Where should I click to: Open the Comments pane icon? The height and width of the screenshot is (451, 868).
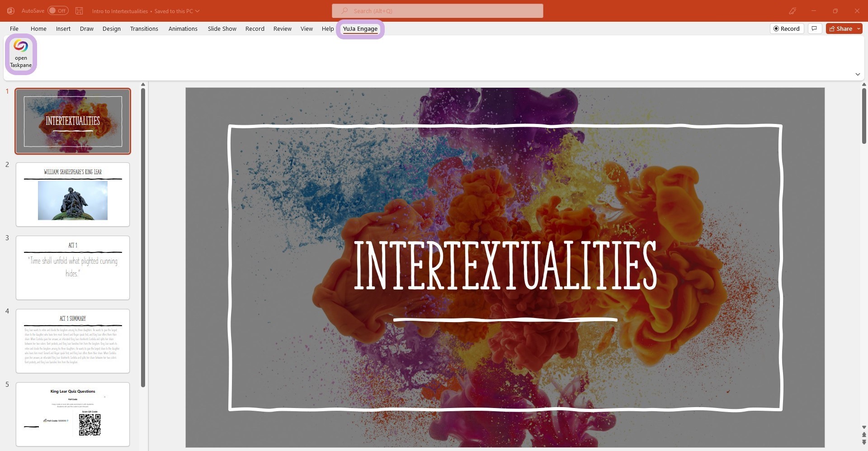click(x=815, y=28)
